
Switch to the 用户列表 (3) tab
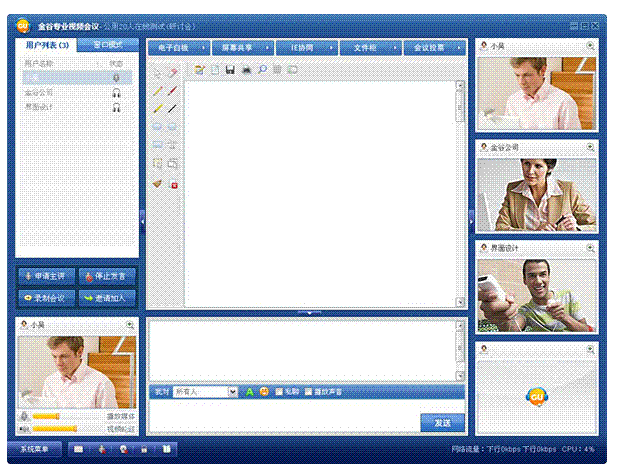click(47, 45)
